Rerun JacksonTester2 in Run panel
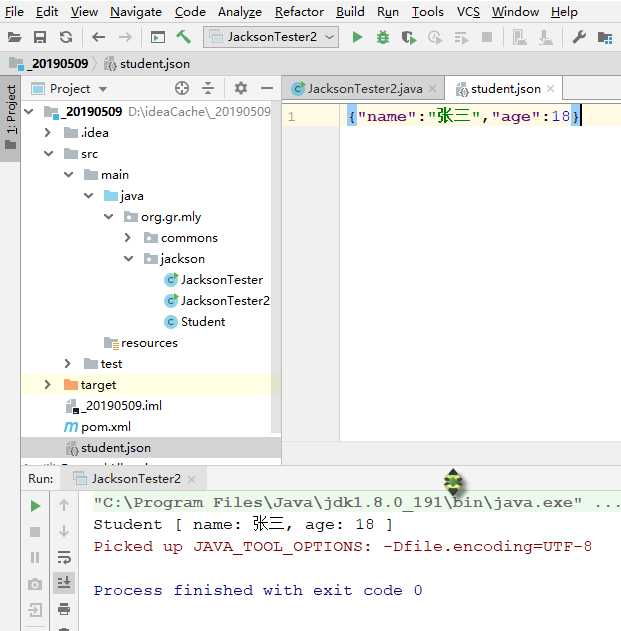The image size is (621, 631). tap(35, 506)
